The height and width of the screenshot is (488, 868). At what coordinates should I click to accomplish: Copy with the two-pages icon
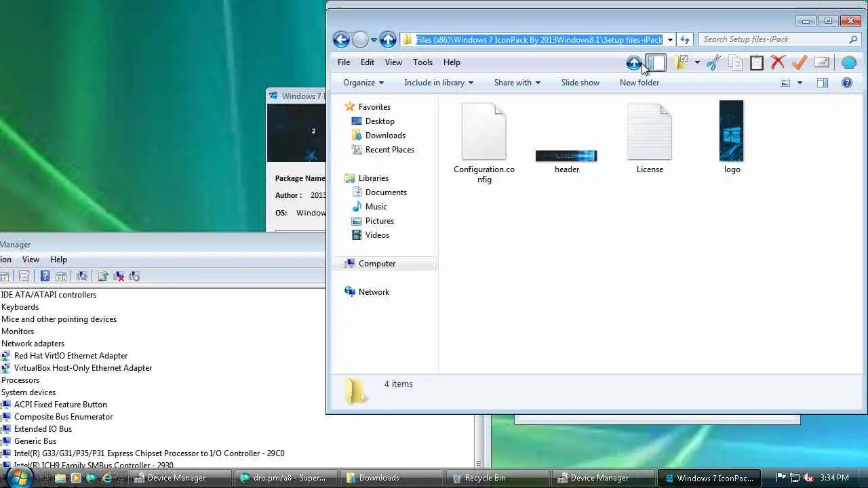pyautogui.click(x=735, y=63)
